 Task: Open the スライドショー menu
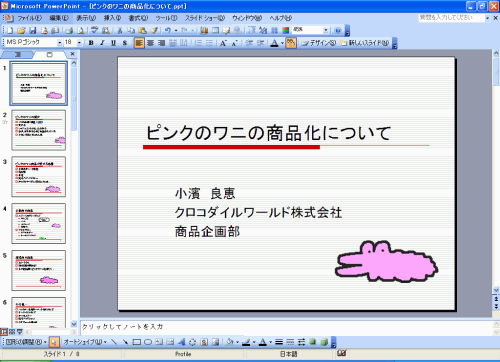coord(205,18)
